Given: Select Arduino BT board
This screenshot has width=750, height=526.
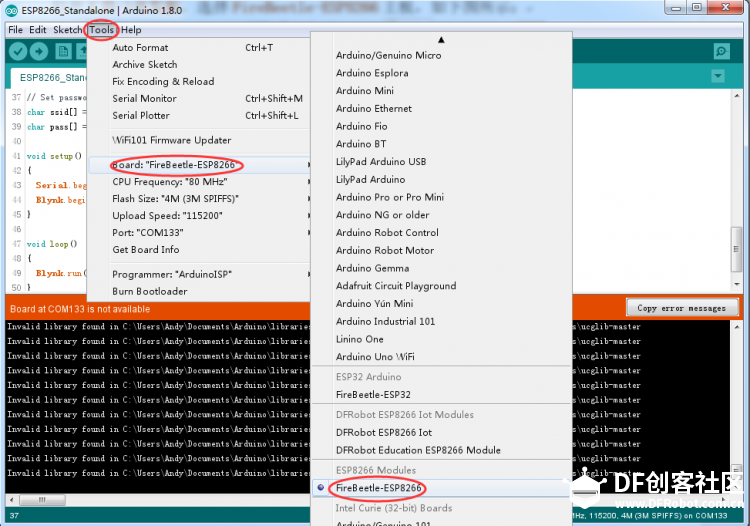Looking at the screenshot, I should pyautogui.click(x=441, y=144).
